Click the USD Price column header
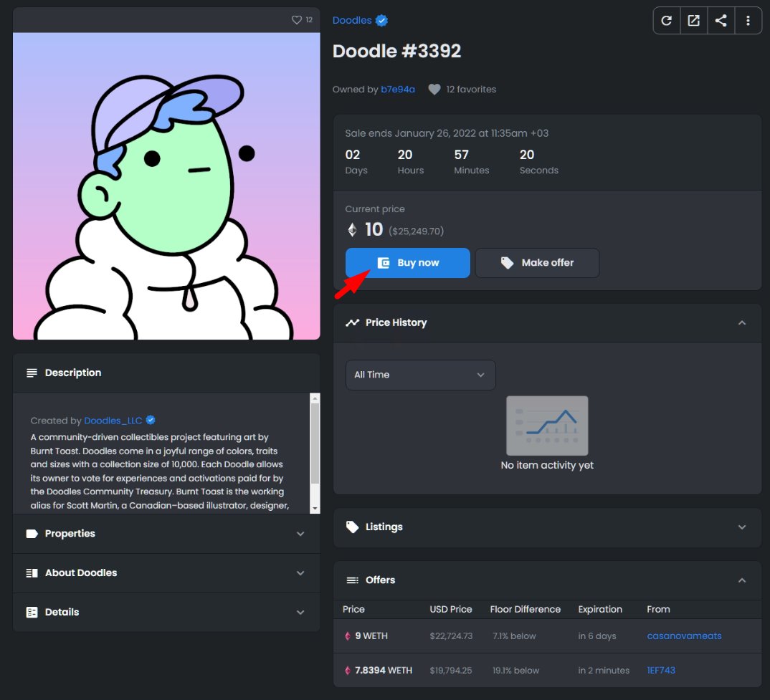770x700 pixels. click(x=451, y=609)
